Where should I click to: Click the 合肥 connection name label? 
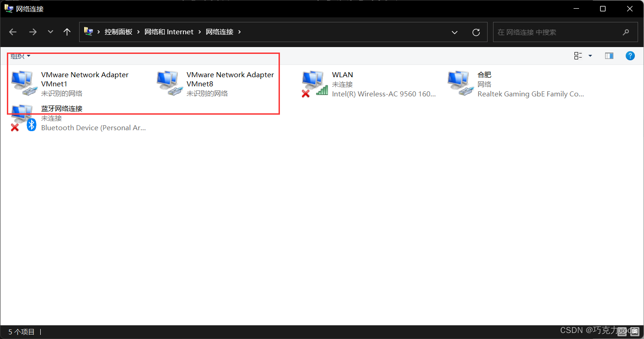point(484,75)
